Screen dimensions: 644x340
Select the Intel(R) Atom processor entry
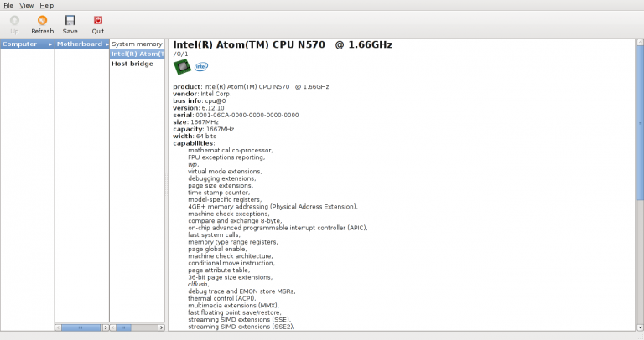pos(137,54)
